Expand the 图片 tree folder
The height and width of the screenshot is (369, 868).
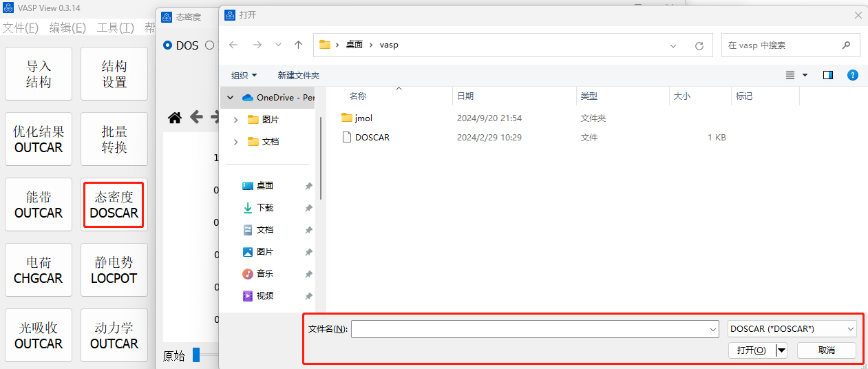pos(236,120)
